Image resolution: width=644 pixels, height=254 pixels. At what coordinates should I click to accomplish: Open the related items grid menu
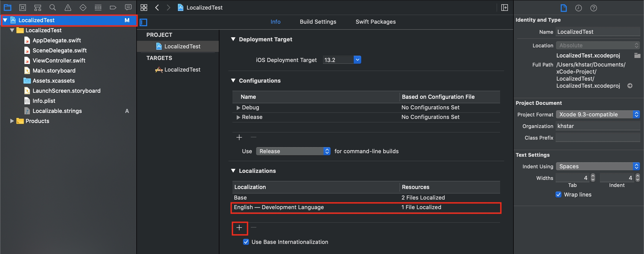click(144, 8)
